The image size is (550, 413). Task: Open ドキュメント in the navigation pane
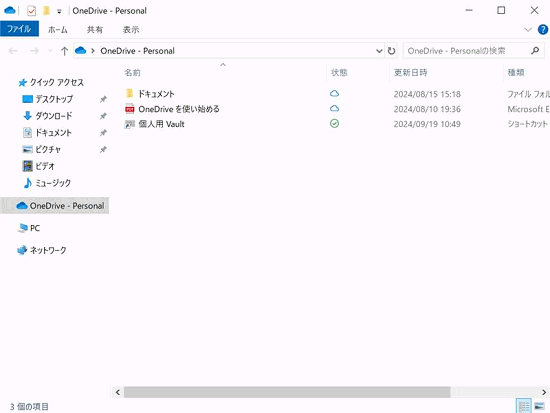click(x=53, y=133)
